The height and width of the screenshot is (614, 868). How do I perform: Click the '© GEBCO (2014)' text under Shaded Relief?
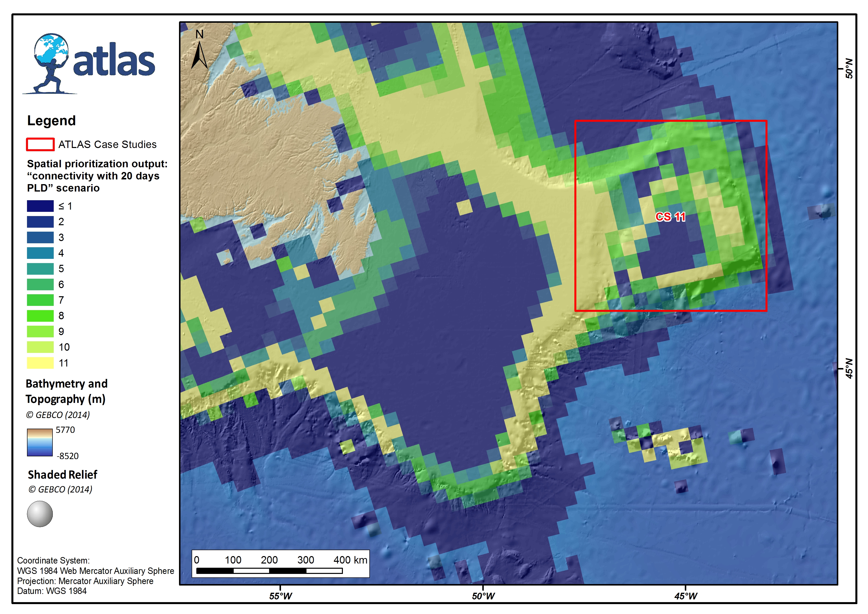point(60,489)
